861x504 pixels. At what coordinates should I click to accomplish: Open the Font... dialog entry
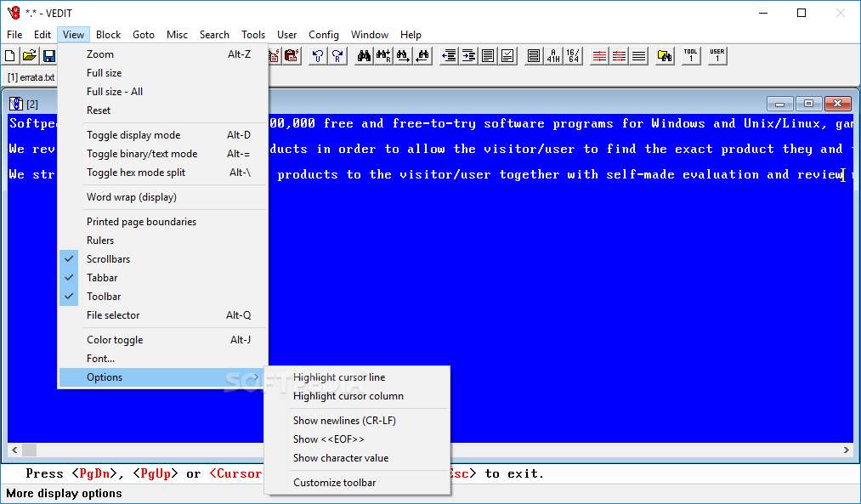point(163,359)
